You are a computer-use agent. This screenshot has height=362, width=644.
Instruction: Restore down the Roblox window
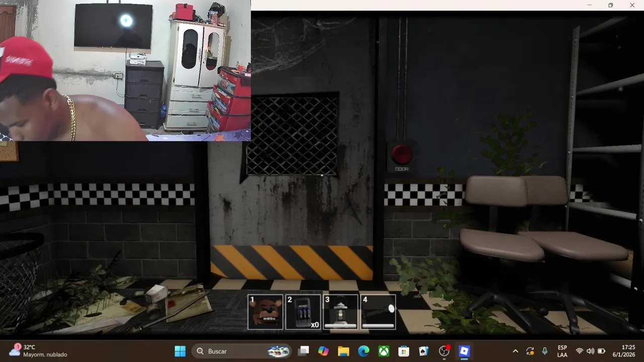click(610, 5)
